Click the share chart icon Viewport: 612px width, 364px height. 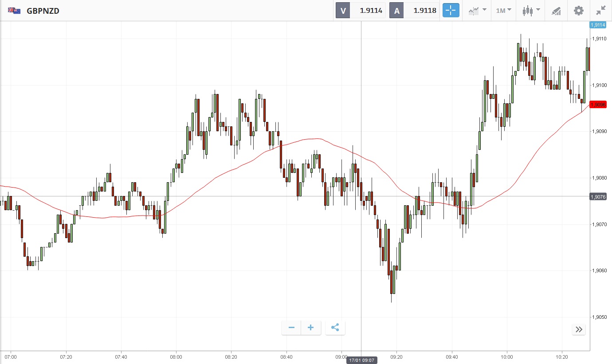click(335, 328)
